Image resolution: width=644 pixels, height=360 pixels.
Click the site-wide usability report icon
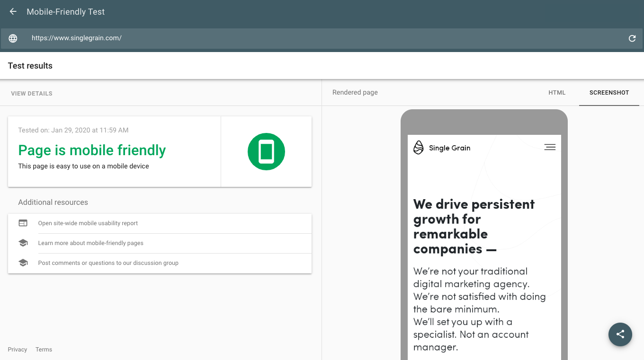coord(23,223)
